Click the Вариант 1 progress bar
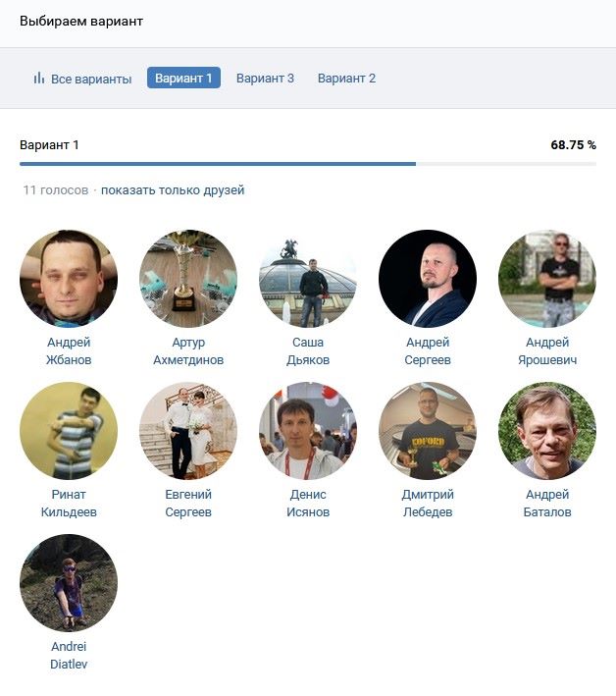 coord(308,164)
